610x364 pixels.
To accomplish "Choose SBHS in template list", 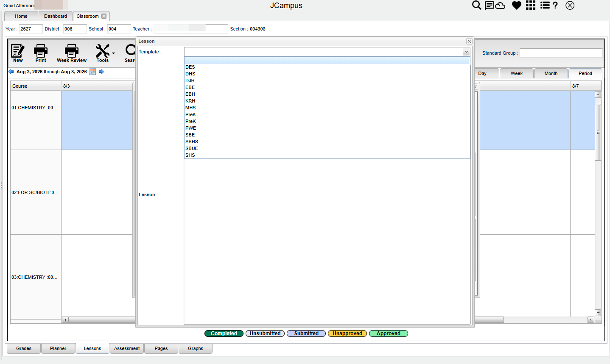I will [327, 142].
